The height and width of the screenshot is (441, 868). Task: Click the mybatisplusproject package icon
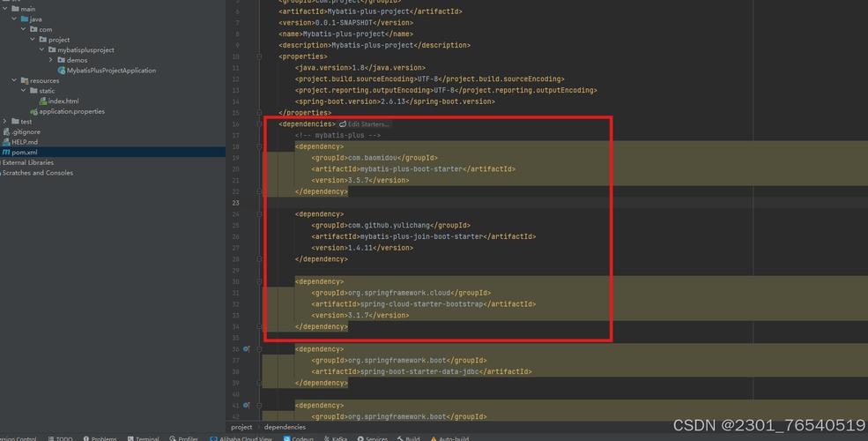click(51, 50)
